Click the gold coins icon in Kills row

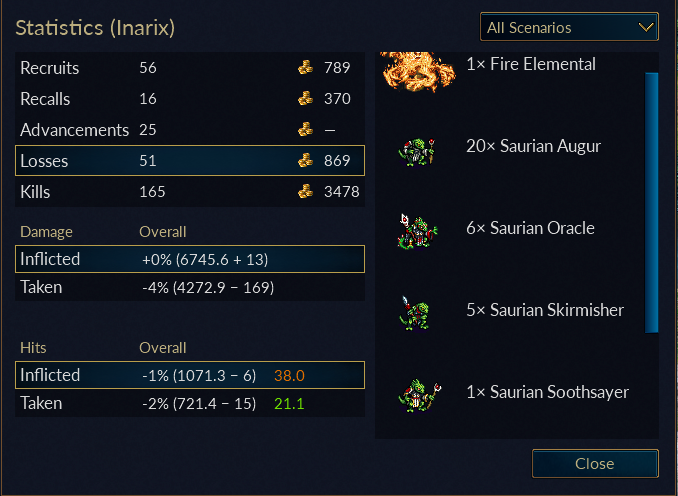coord(305,191)
